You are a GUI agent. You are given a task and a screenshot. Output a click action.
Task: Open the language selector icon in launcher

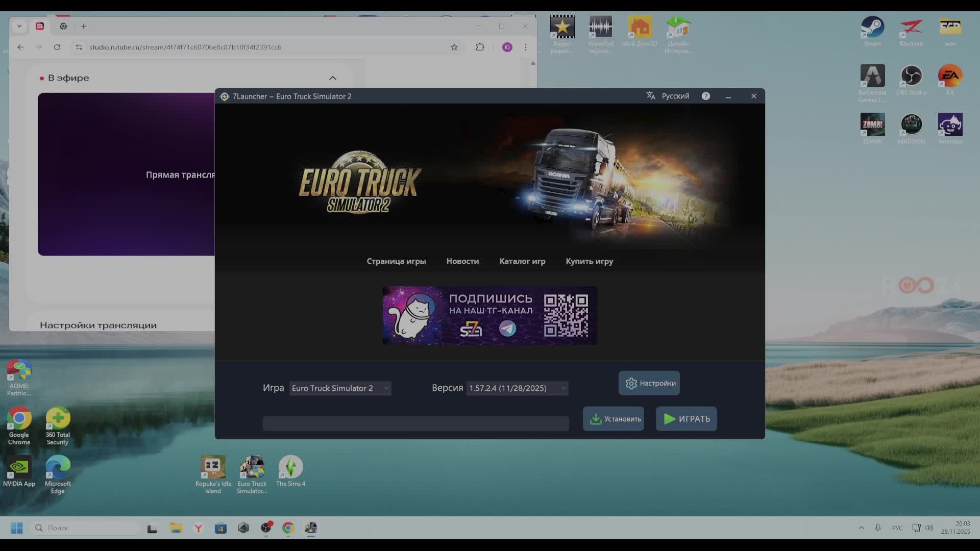[651, 96]
